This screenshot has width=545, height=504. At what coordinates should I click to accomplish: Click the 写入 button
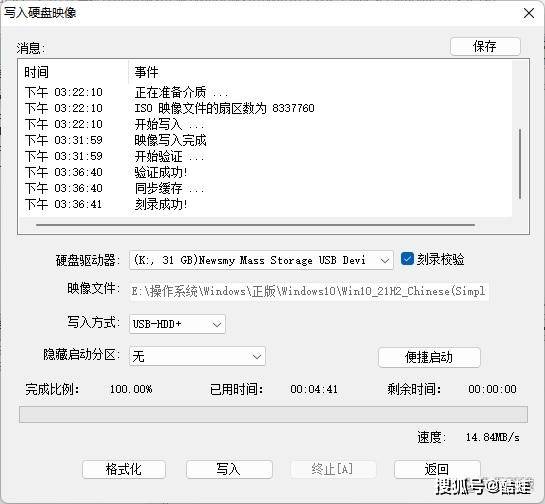tap(229, 469)
